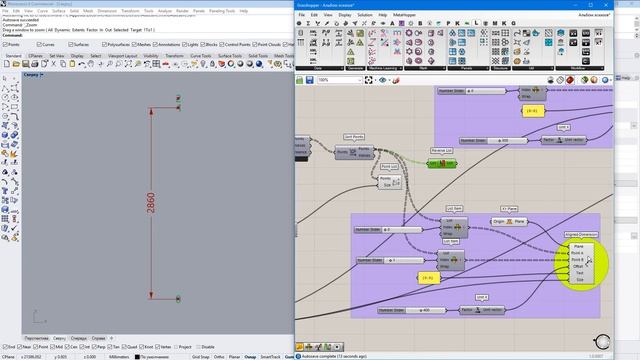
Task: Click the circle-dots icon in Grasshopper canvas toolbar
Action: [x=560, y=80]
